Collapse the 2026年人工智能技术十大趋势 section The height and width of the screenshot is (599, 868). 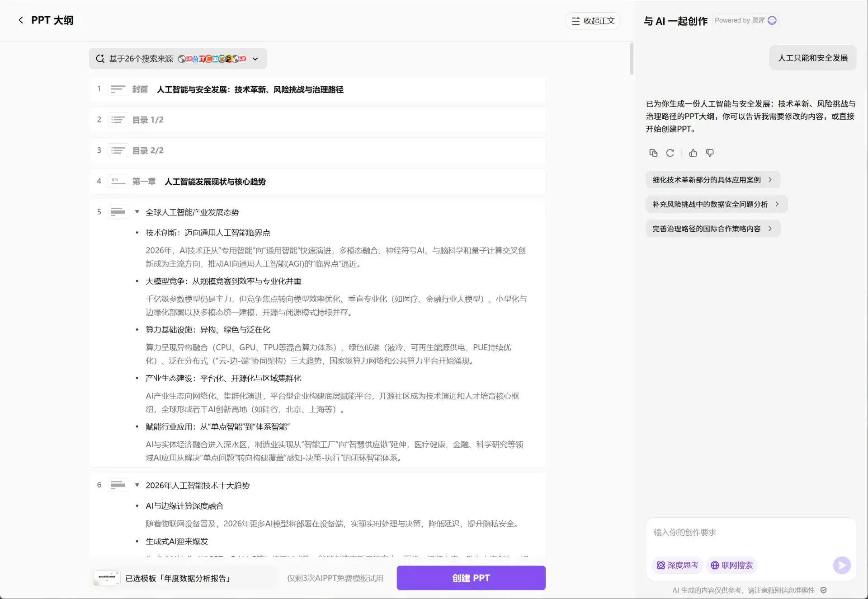pyautogui.click(x=137, y=485)
